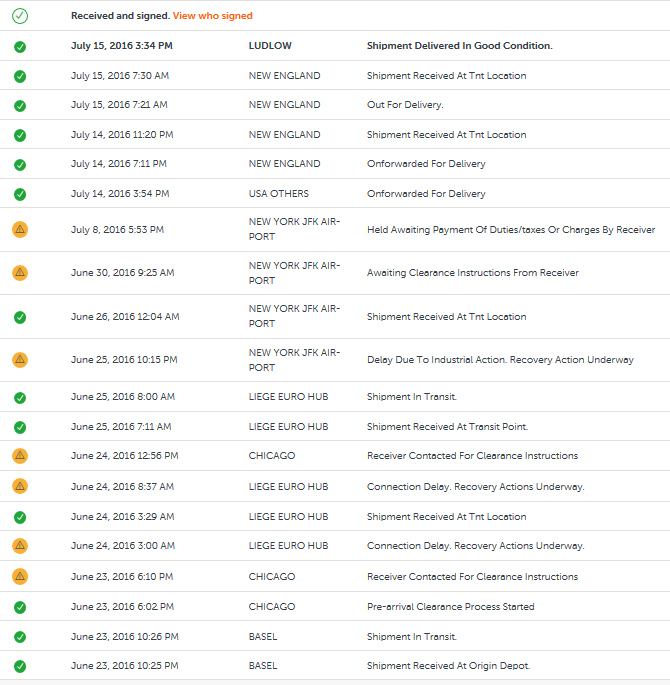The image size is (670, 685).
Task: Click warning icon on June 24 3:00 AM row
Action: (x=20, y=546)
